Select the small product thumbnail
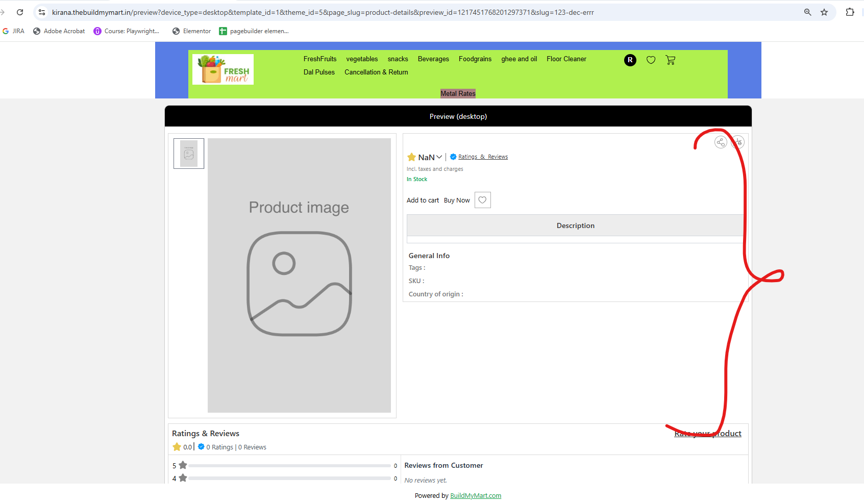 (x=189, y=154)
